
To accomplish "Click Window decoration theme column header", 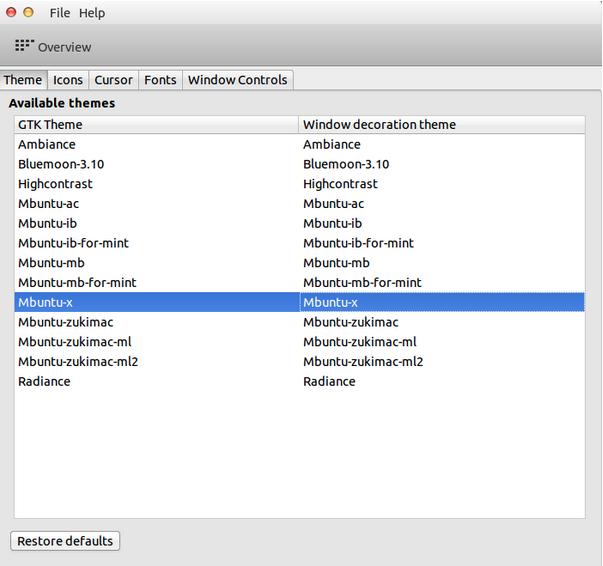I will pyautogui.click(x=442, y=125).
